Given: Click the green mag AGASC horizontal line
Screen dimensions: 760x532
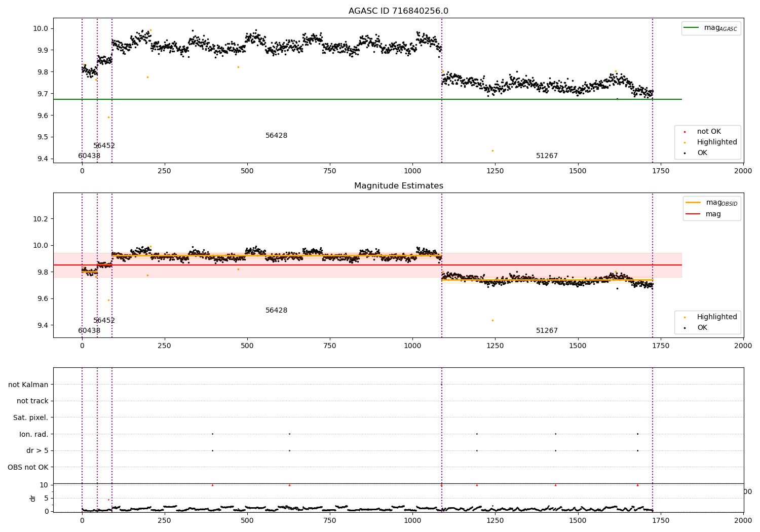Looking at the screenshot, I should coord(367,99).
